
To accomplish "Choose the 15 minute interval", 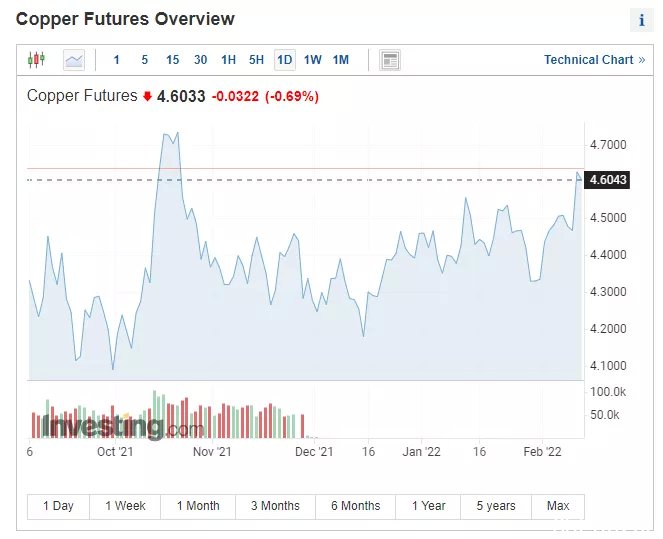I will pyautogui.click(x=173, y=60).
